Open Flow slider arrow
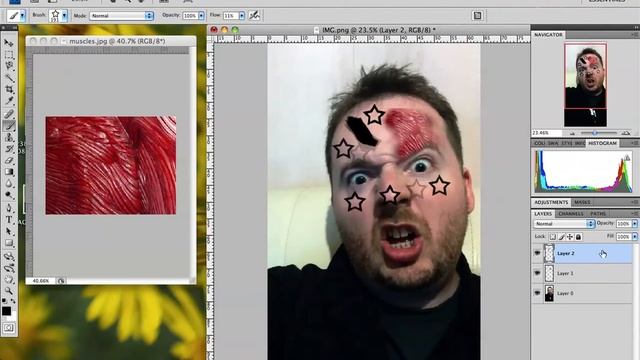 click(x=242, y=16)
